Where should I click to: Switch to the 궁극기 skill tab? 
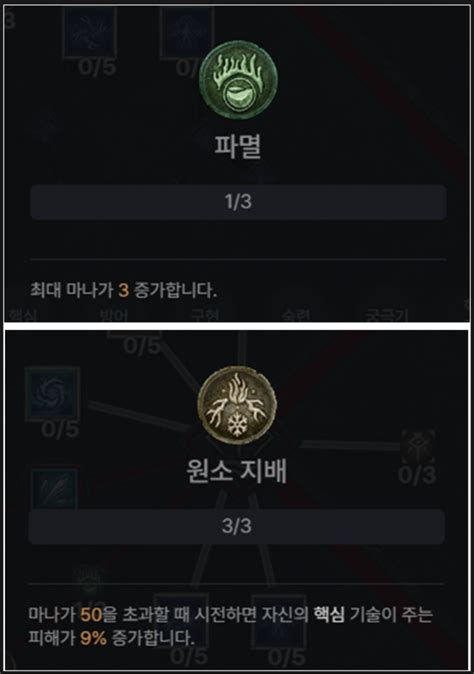tap(386, 315)
